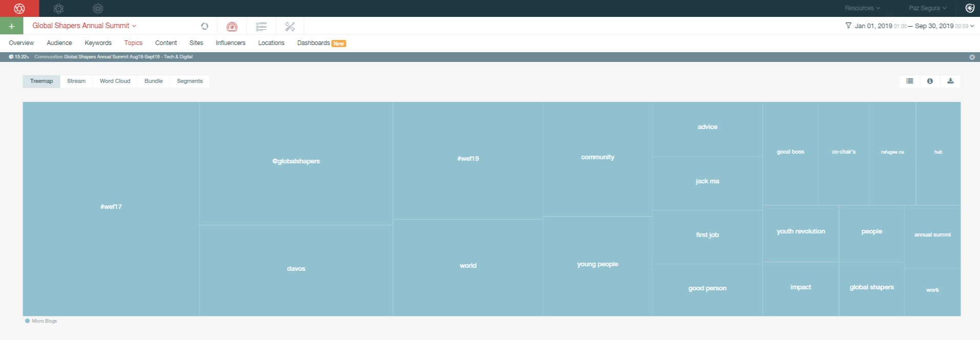Expand the Global Shapers Annual Summit dropdown
The image size is (980, 340).
[x=84, y=26]
